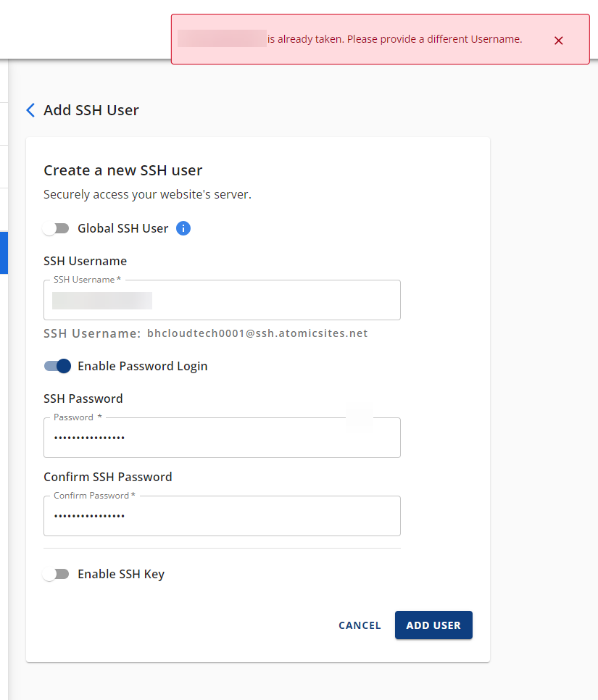
Task: Switch on the global SSH user option
Action: click(x=56, y=228)
